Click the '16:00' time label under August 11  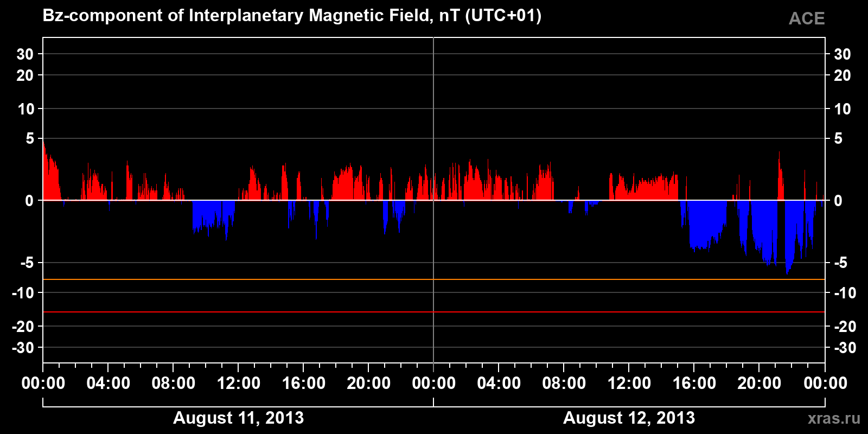tap(304, 384)
